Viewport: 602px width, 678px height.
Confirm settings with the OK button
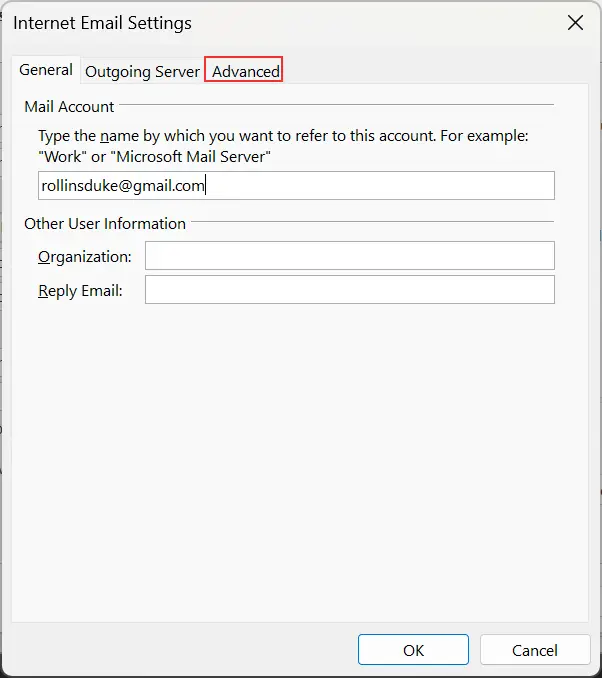click(x=413, y=650)
